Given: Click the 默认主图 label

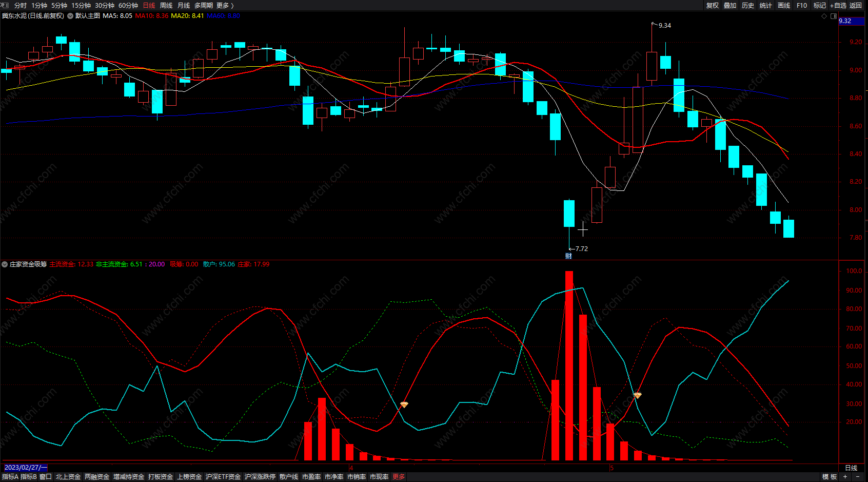Looking at the screenshot, I should click(88, 16).
